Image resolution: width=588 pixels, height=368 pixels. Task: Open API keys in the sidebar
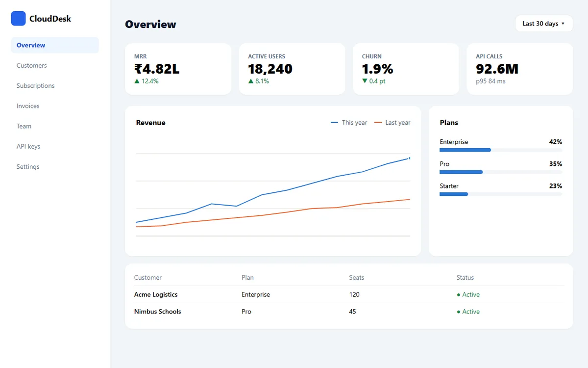(x=55, y=146)
